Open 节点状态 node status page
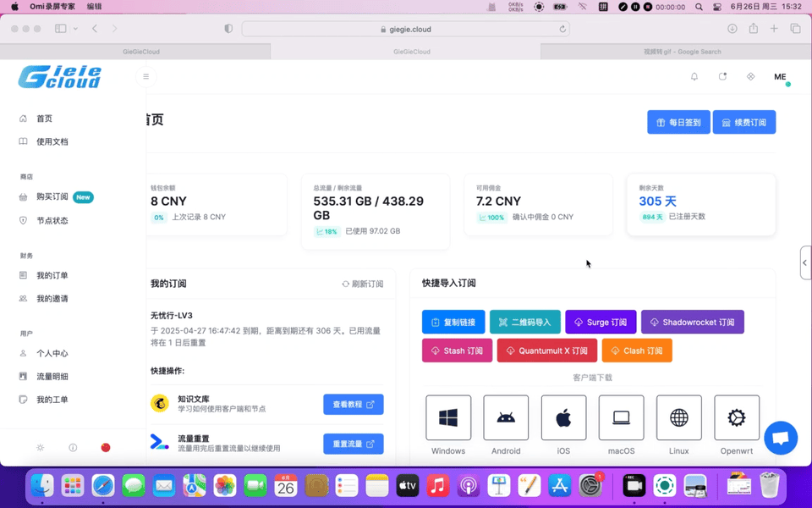The image size is (812, 508). (x=52, y=220)
